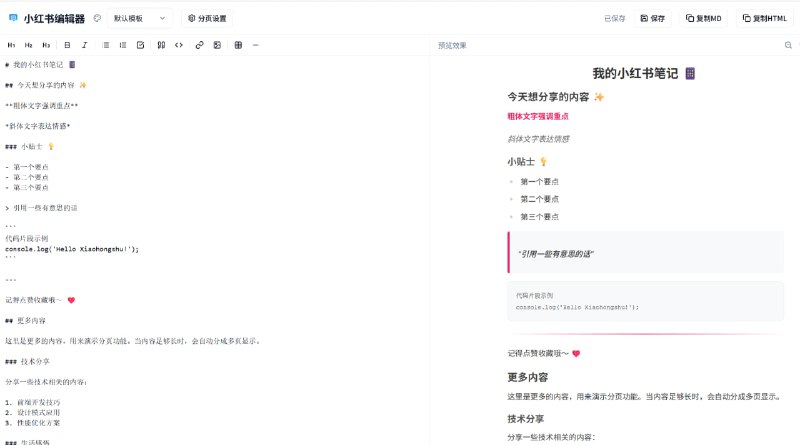This screenshot has width=800, height=445.
Task: Click the preview bullet 第三个要点
Action: click(x=539, y=217)
